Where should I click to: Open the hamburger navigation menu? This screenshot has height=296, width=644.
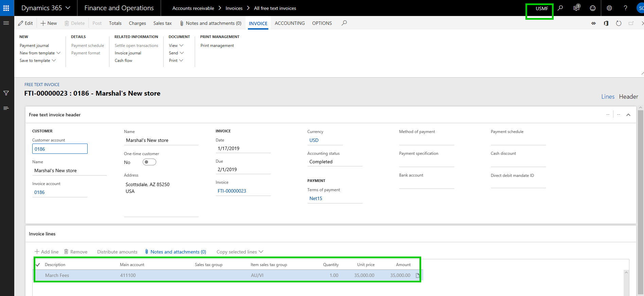tap(6, 23)
